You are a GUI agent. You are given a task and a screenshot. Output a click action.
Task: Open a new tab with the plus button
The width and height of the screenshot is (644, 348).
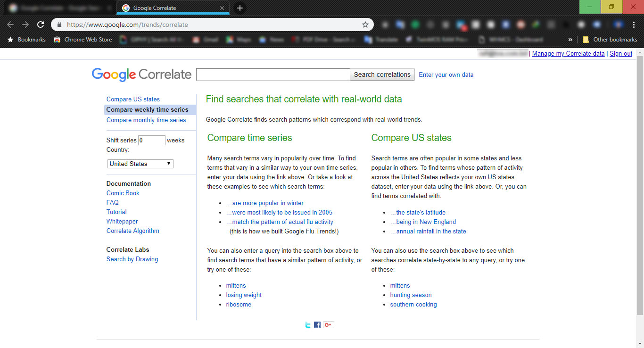[x=239, y=8]
